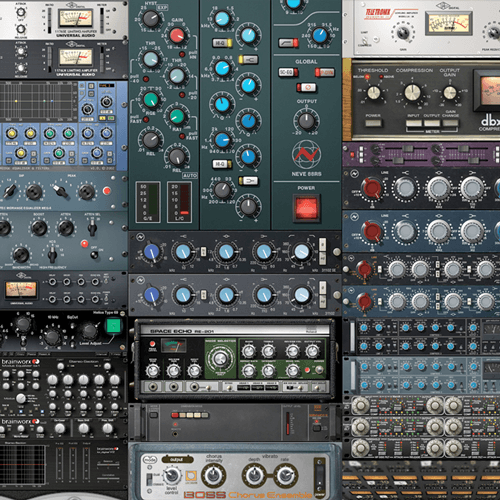Click the BANDWIDTH knob on Pultec EQP-1A
This screenshot has width=500, height=500.
21,254
